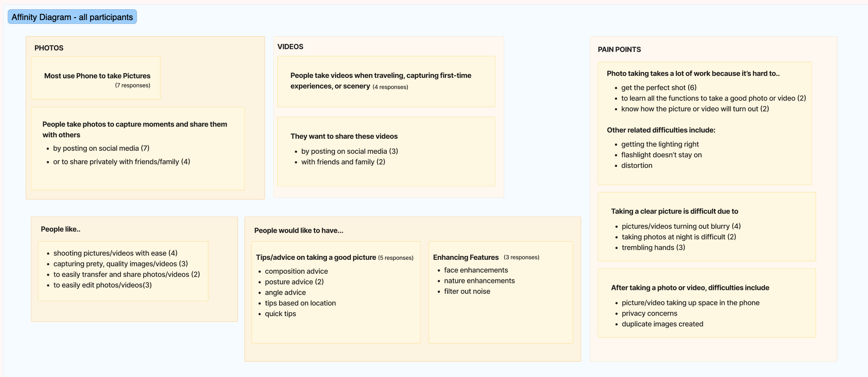Click the They want to share these videos note
This screenshot has width=868, height=377.
pyautogui.click(x=386, y=151)
